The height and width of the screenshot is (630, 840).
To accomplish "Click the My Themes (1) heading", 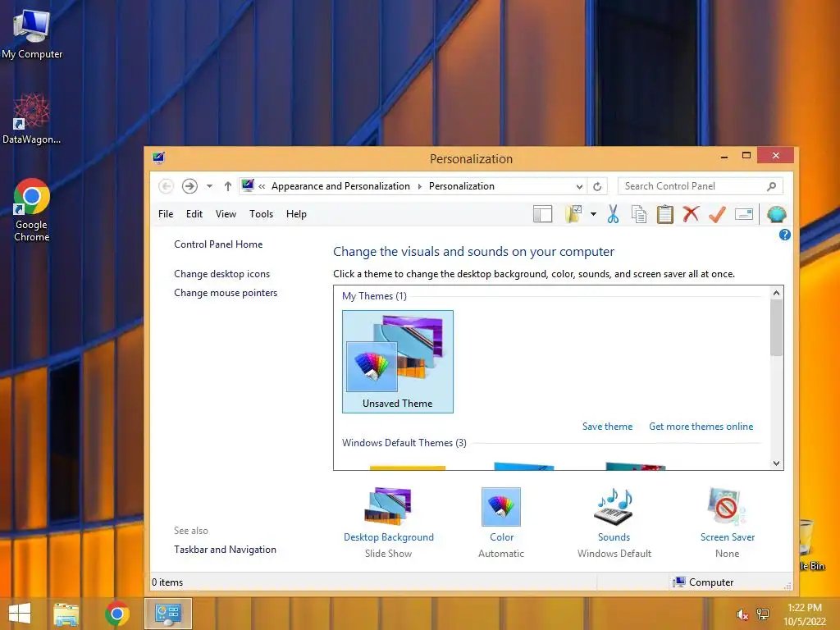I will pos(374,295).
